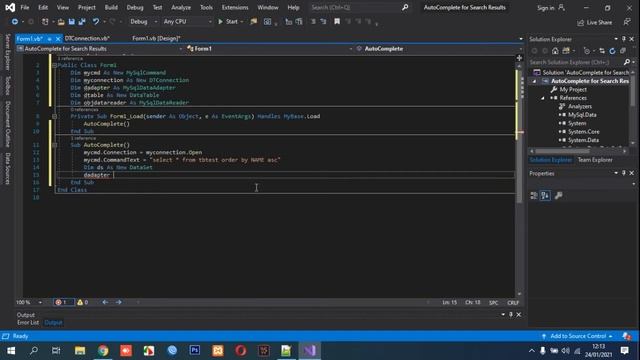Open Photoshop from the taskbar
This screenshot has height=360, width=640.
pyautogui.click(x=195, y=351)
